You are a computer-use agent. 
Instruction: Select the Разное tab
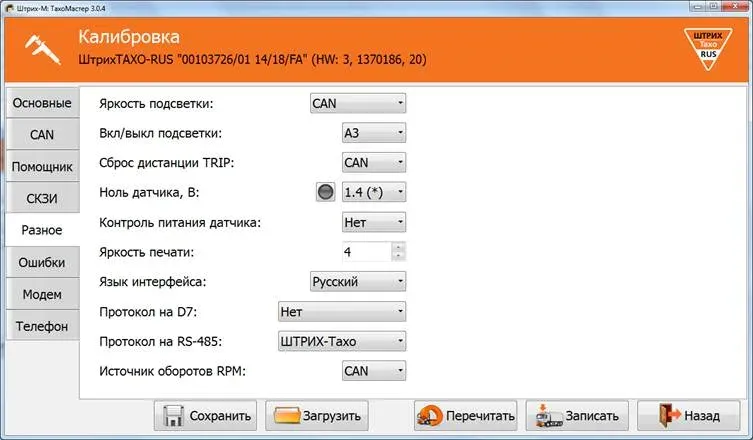42,230
